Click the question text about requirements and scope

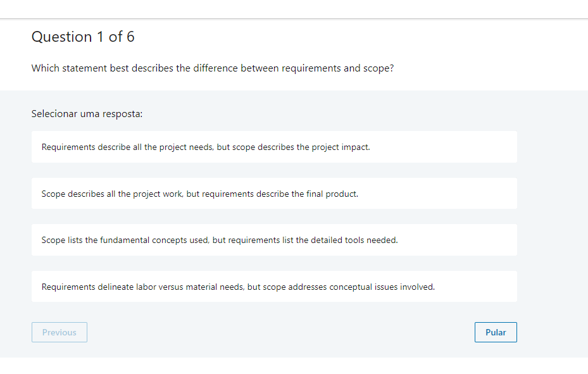[213, 68]
